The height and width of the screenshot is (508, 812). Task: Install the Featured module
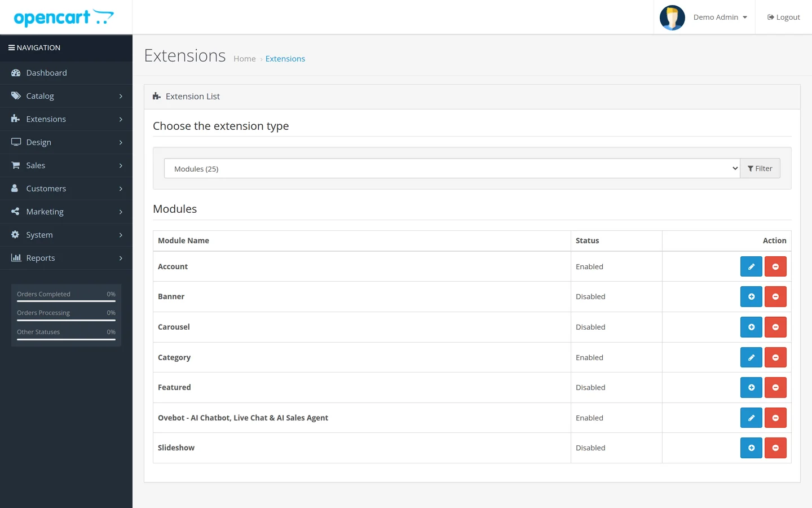pyautogui.click(x=751, y=387)
